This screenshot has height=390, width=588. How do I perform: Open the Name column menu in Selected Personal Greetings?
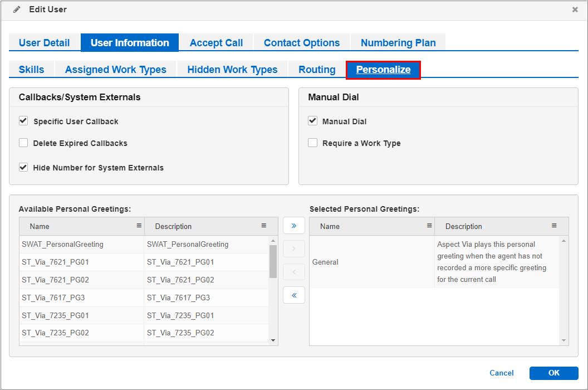[428, 226]
